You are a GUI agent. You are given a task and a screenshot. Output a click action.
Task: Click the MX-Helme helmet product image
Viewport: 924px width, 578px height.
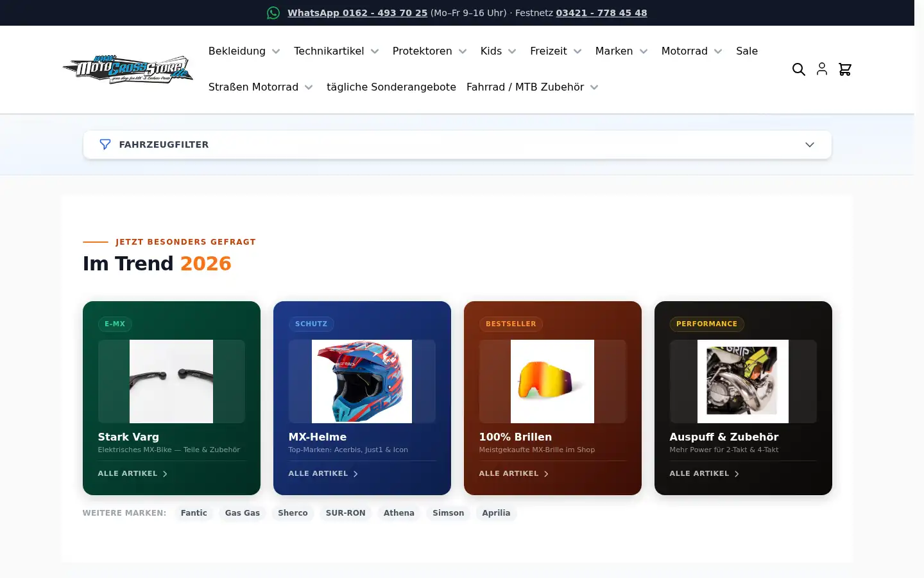point(362,381)
